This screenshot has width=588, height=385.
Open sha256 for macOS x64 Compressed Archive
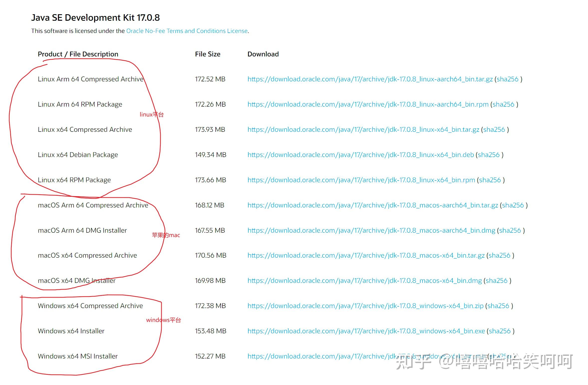[499, 255]
